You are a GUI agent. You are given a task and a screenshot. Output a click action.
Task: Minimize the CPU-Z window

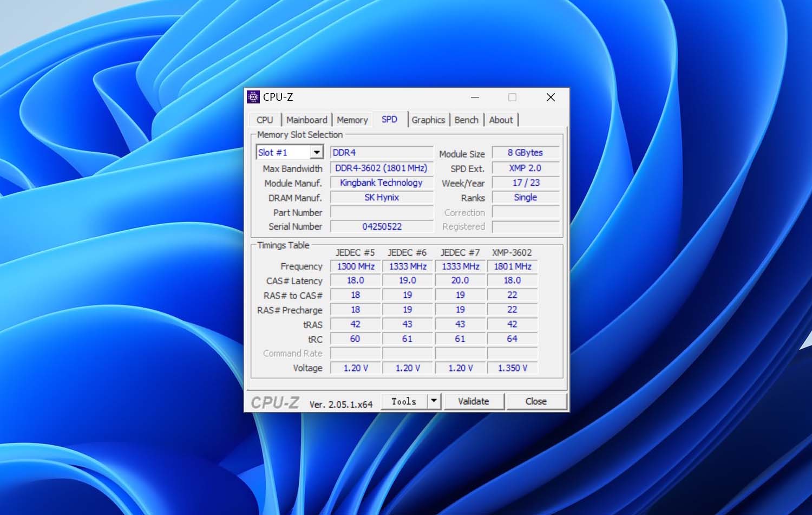(x=475, y=97)
